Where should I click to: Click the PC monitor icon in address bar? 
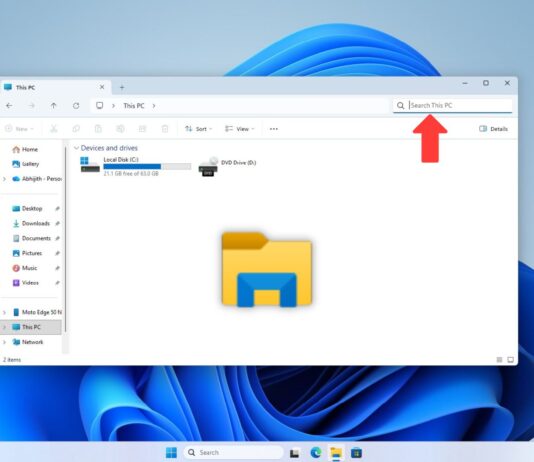tap(99, 106)
